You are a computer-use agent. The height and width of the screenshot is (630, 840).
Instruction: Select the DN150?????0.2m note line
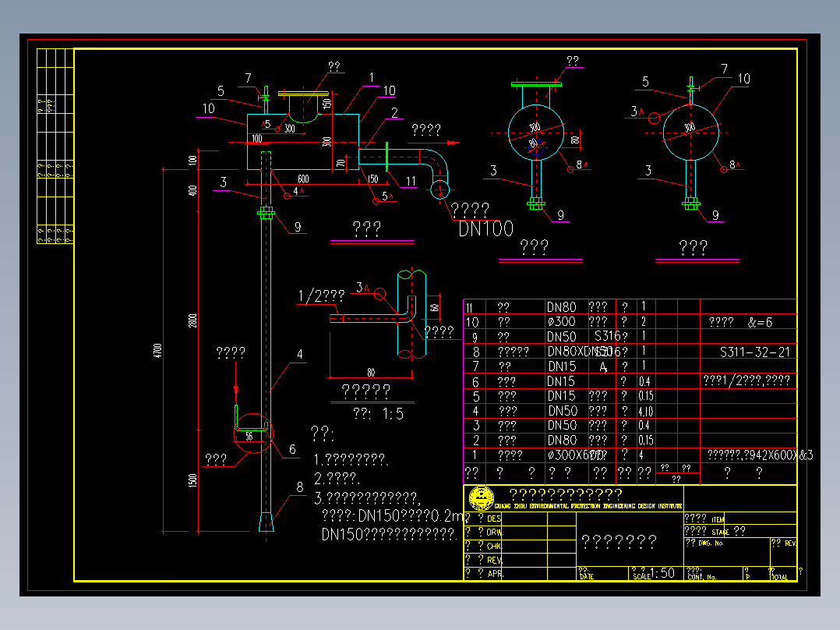click(394, 516)
